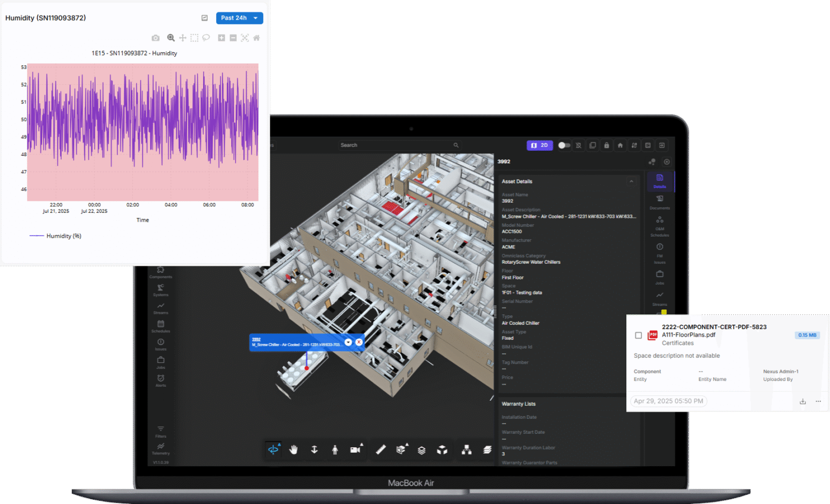Open the Past 24h time range dropdown
The image size is (830, 504).
239,18
